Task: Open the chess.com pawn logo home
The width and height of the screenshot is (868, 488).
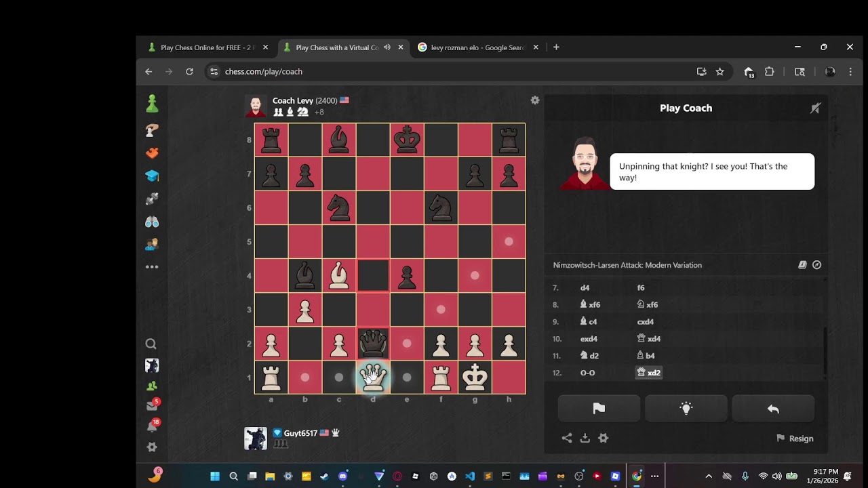Action: (152, 103)
